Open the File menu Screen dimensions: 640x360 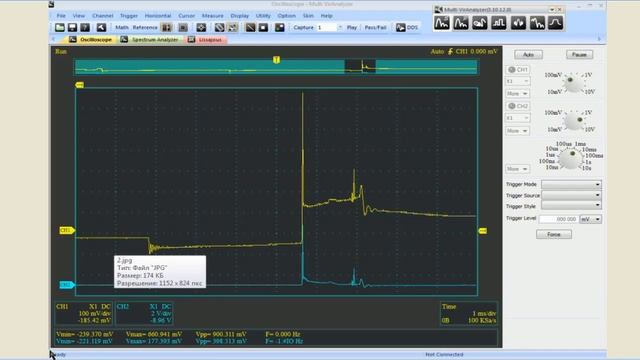pyautogui.click(x=61, y=16)
